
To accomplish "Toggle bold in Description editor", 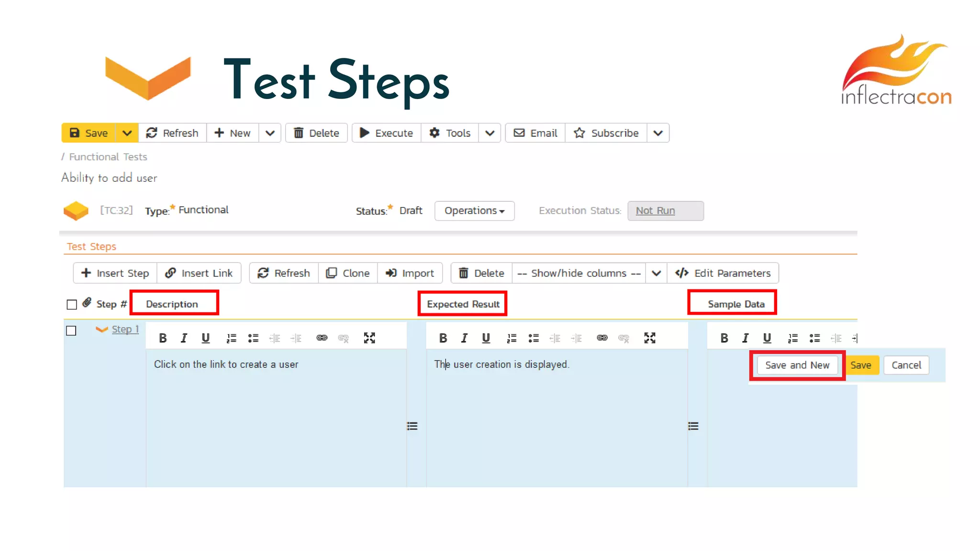I will coord(163,338).
